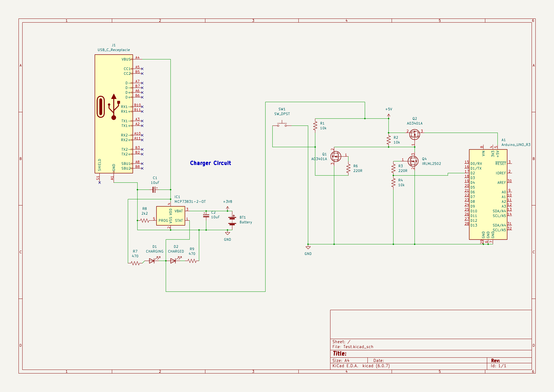Select the Q2 AO3401A MOSFET symbol
Image resolution: width=554 pixels, height=392 pixels.
pos(414,135)
